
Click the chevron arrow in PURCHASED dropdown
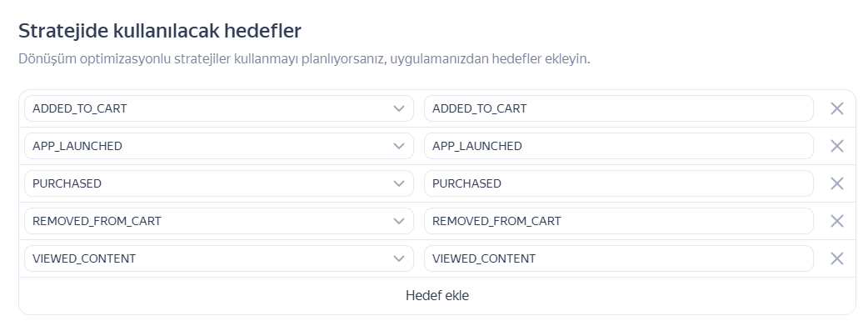tap(399, 183)
